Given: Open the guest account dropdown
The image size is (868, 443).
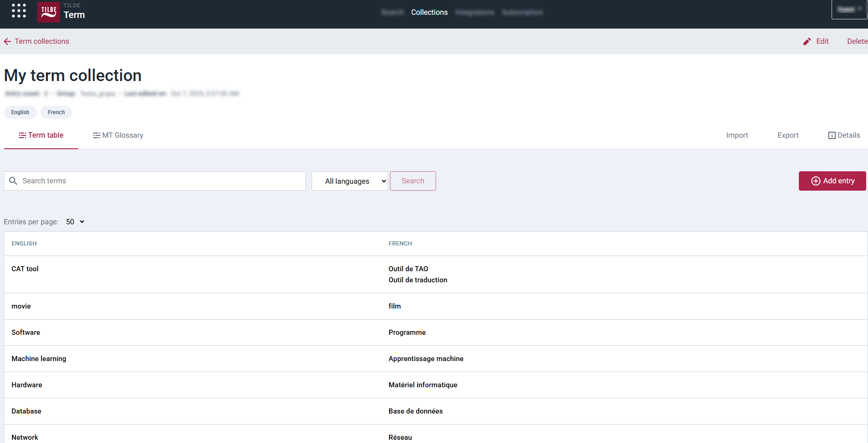Looking at the screenshot, I should [849, 9].
